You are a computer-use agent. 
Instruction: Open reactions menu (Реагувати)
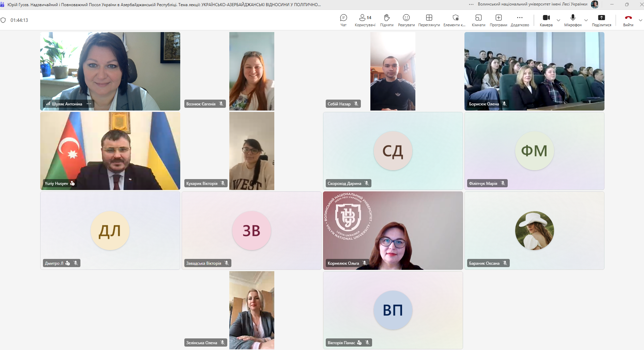pos(406,20)
